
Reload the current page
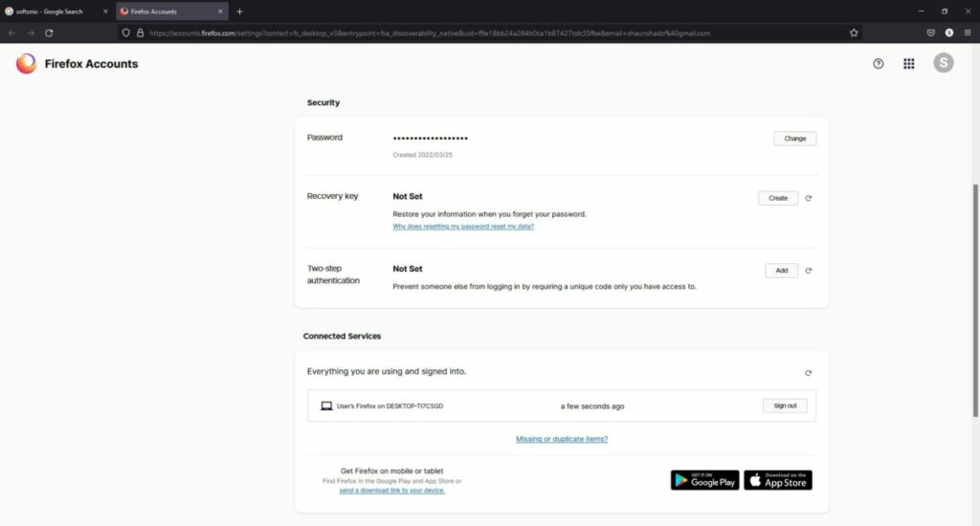click(x=49, y=33)
